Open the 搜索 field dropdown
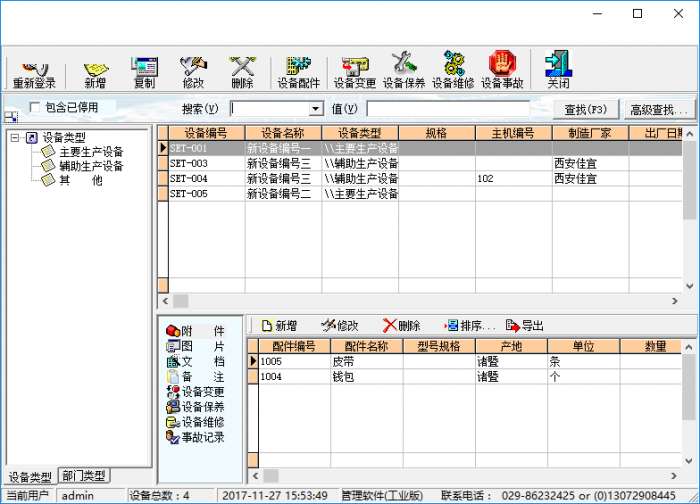Image resolution: width=700 pixels, height=504 pixels. pyautogui.click(x=316, y=108)
